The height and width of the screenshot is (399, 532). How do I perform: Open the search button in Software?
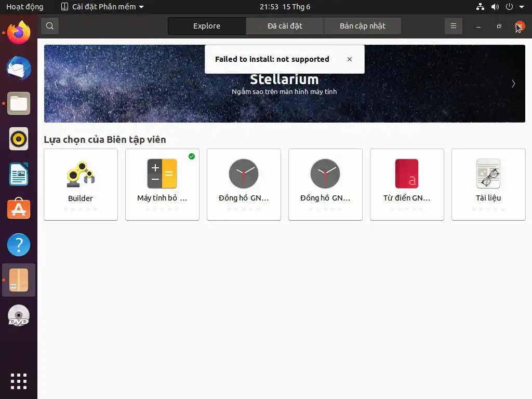tap(50, 26)
